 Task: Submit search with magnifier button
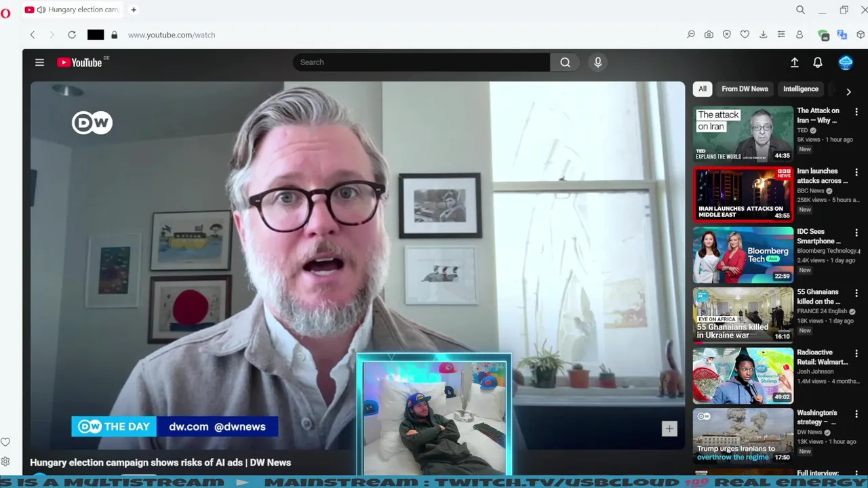(565, 62)
